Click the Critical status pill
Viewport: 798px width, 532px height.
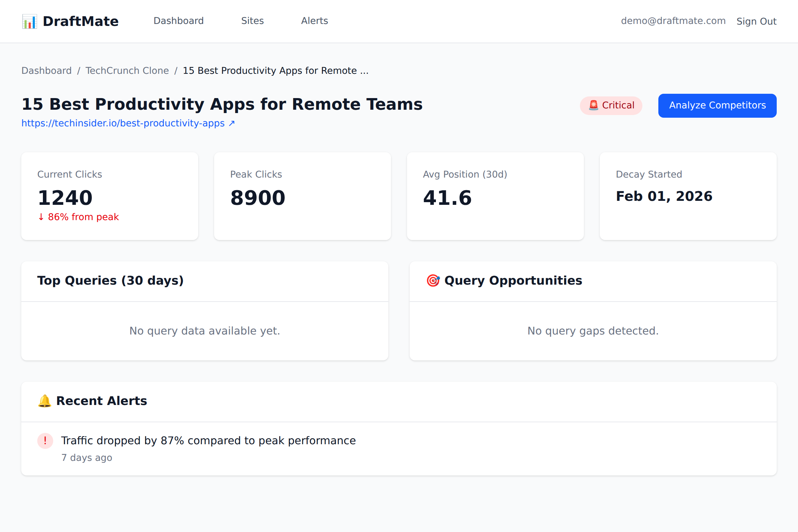pyautogui.click(x=611, y=105)
